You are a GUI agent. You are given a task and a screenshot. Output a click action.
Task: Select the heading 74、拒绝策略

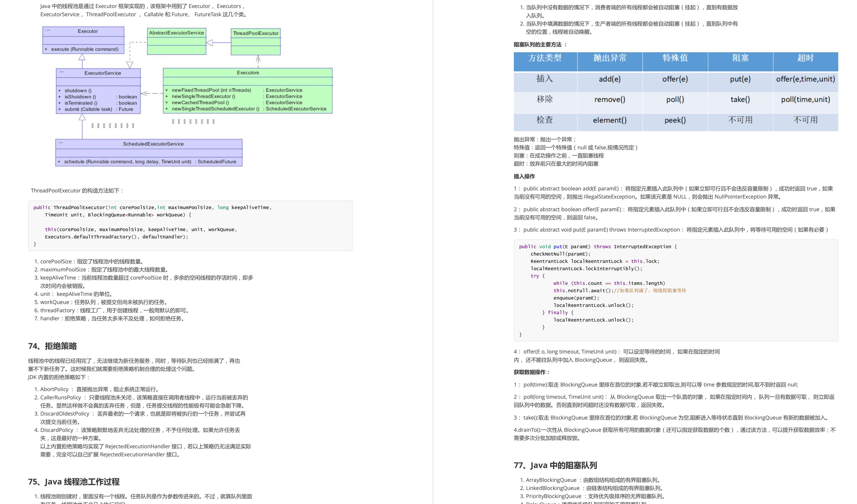click(54, 346)
